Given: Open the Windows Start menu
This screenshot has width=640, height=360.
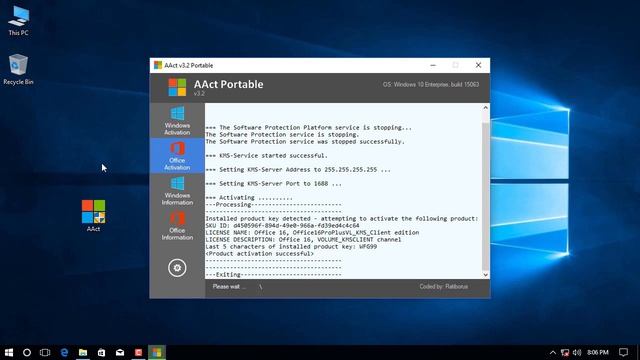Looking at the screenshot, I should pyautogui.click(x=9, y=352).
